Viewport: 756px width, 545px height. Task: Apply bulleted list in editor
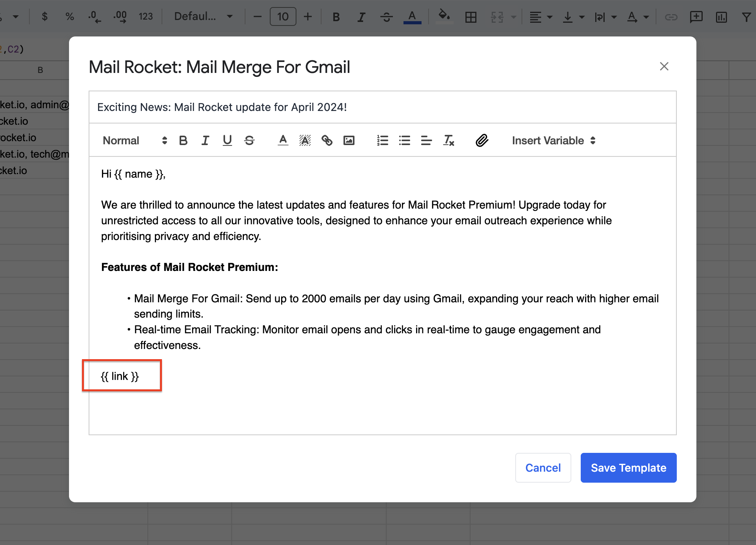tap(404, 140)
